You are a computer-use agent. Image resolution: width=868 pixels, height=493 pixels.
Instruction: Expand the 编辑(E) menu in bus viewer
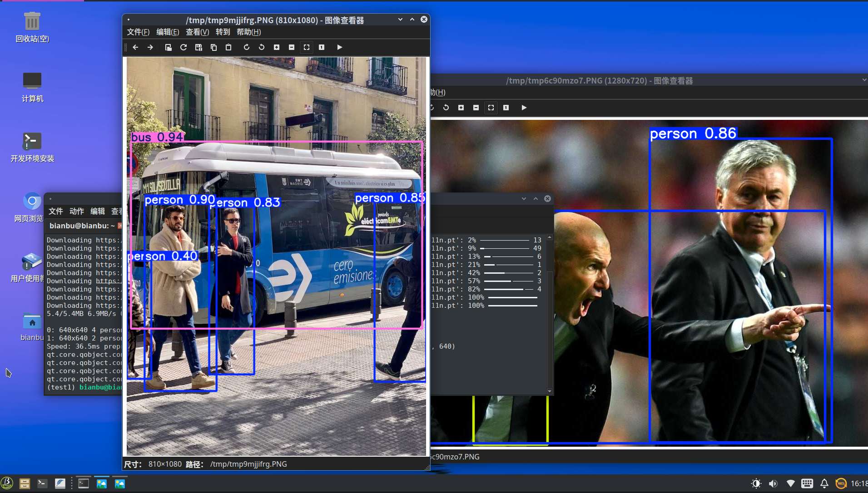[168, 32]
